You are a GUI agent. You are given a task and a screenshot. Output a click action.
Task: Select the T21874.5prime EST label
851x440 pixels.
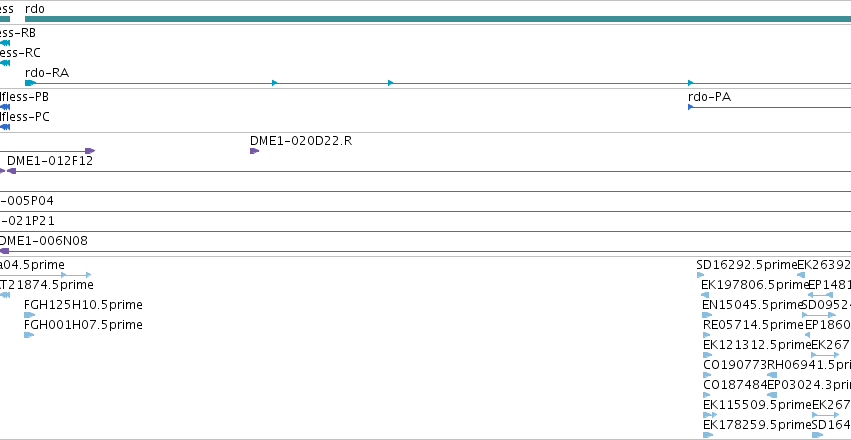tap(47, 285)
